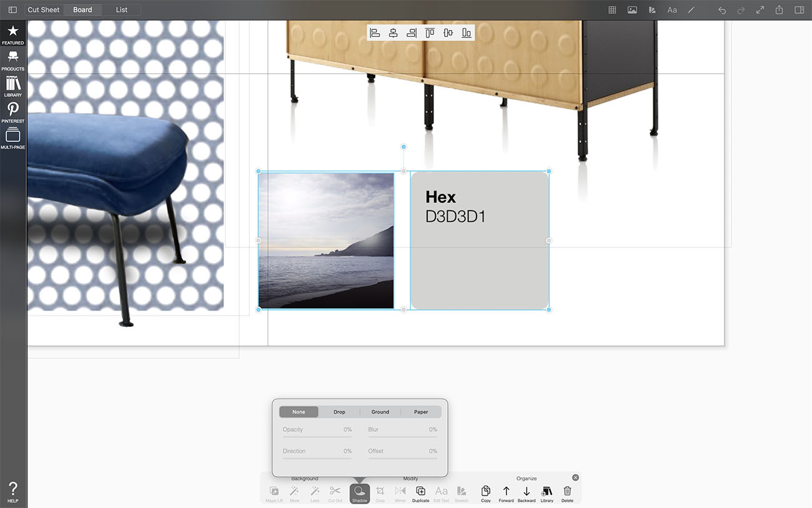Add to Library from Organize toolbar
The width and height of the screenshot is (812, 508).
547,493
